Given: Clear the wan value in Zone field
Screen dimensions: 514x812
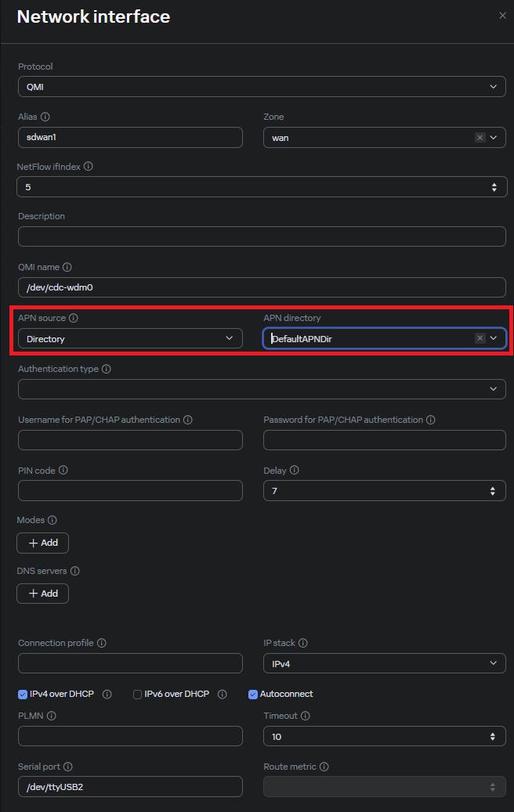Looking at the screenshot, I should click(480, 138).
